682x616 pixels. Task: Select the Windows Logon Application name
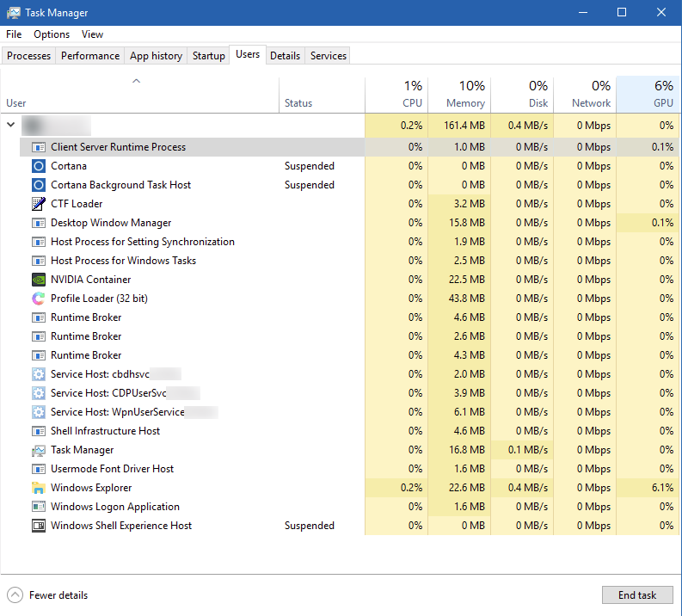[115, 507]
